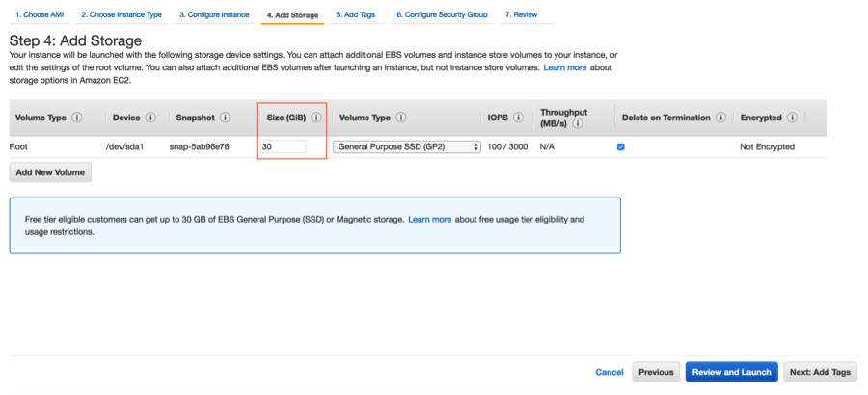This screenshot has width=868, height=395.
Task: Select the 6. Configure Security Group tab
Action: pyautogui.click(x=442, y=15)
